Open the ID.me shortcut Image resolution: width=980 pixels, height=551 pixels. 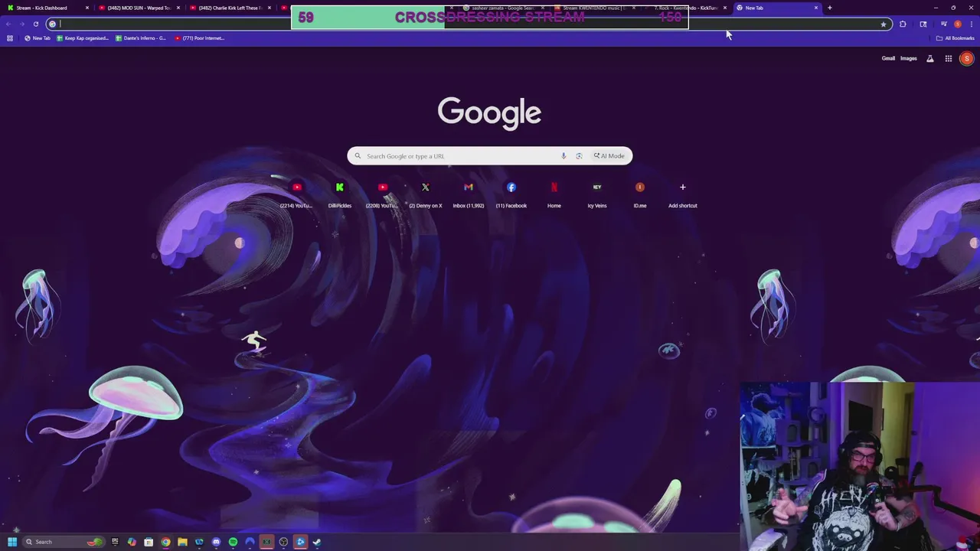point(639,194)
